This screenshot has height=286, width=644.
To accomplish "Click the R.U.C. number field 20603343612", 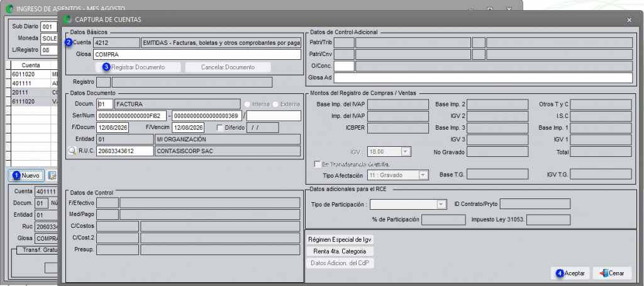I will (x=125, y=151).
